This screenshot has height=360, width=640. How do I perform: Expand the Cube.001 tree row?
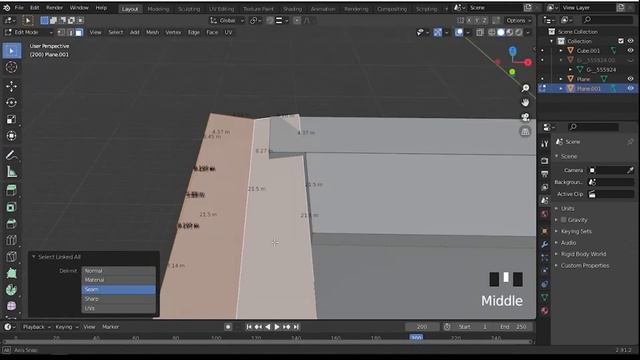(561, 51)
